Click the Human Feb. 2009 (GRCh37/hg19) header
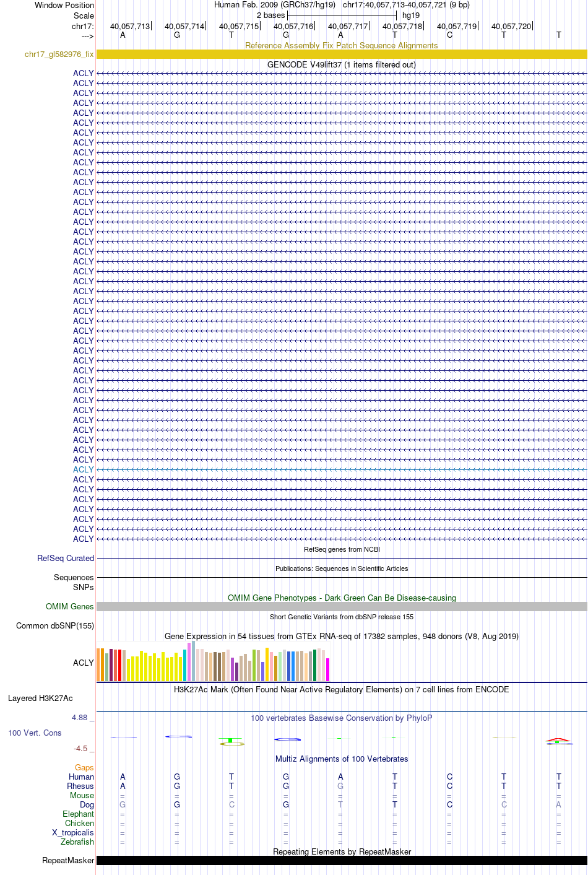Viewport: 588px width, 875px height. tap(275, 4)
